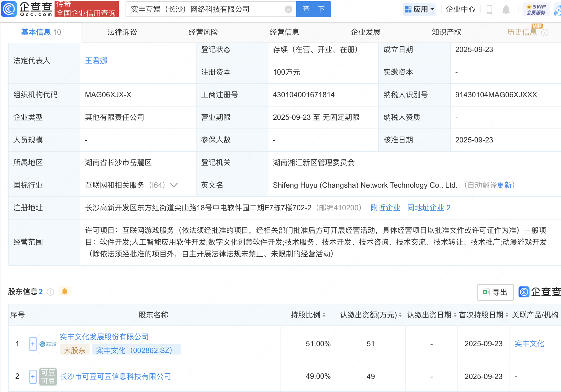Expand the 国标行业 industry chevron
Screen dimensions: 561x392
[x=174, y=185]
